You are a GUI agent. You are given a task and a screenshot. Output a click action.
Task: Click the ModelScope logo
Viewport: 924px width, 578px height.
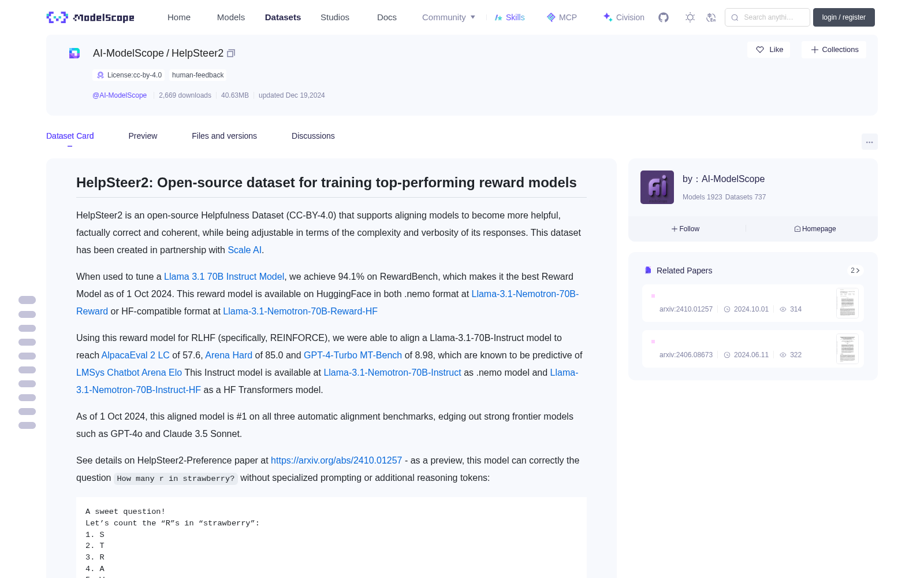coord(91,17)
